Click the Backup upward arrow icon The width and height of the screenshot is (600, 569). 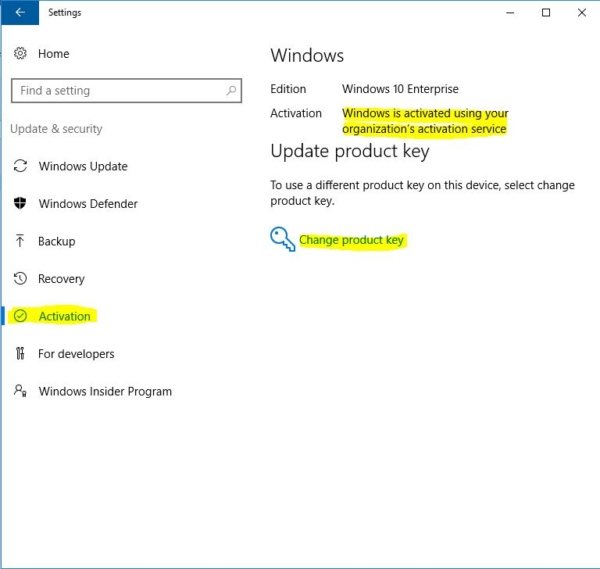20,241
